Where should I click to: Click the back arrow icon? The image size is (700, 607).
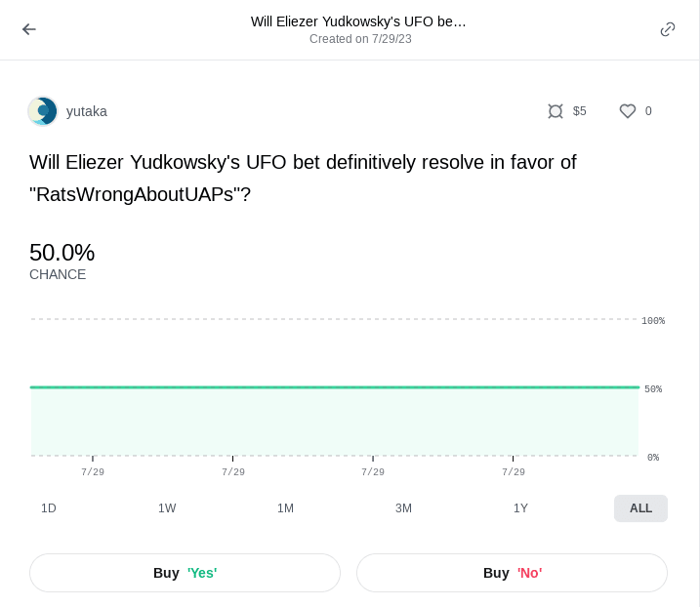click(29, 29)
